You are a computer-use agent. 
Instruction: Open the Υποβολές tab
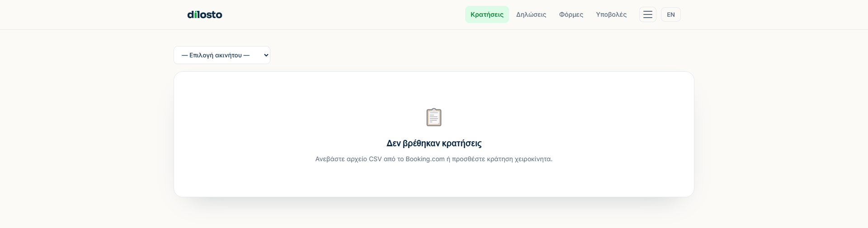pyautogui.click(x=611, y=14)
